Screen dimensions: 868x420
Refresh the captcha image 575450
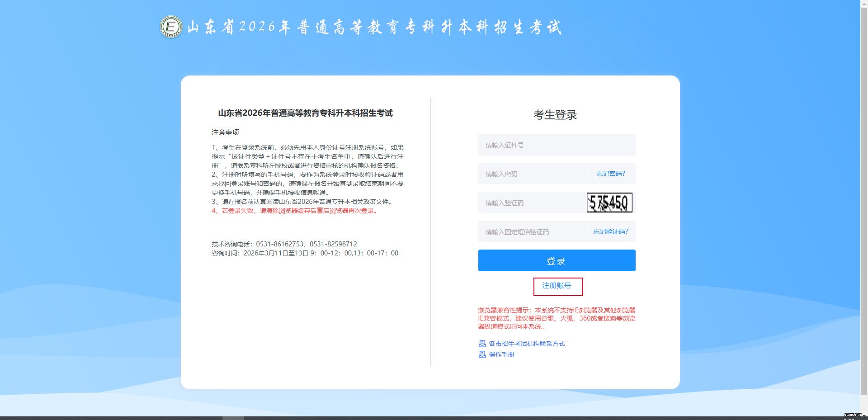pos(609,203)
